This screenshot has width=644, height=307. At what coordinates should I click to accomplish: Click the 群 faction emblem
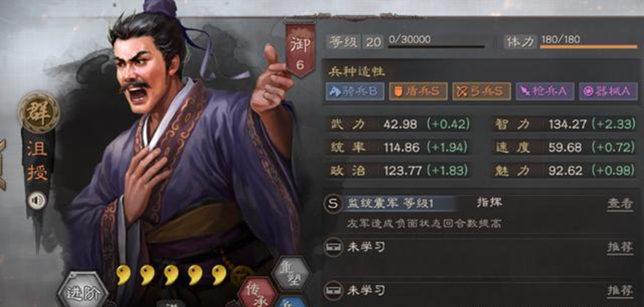coord(39,112)
